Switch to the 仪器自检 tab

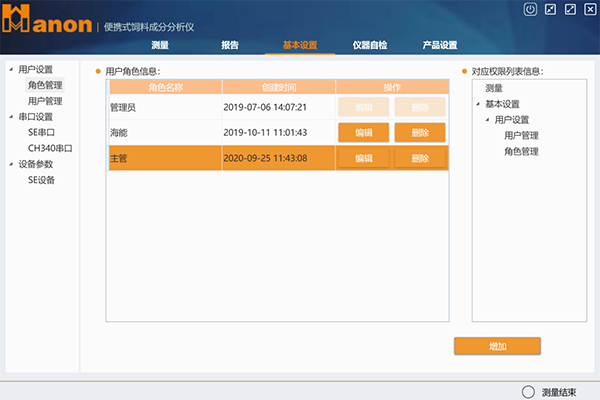[369, 45]
